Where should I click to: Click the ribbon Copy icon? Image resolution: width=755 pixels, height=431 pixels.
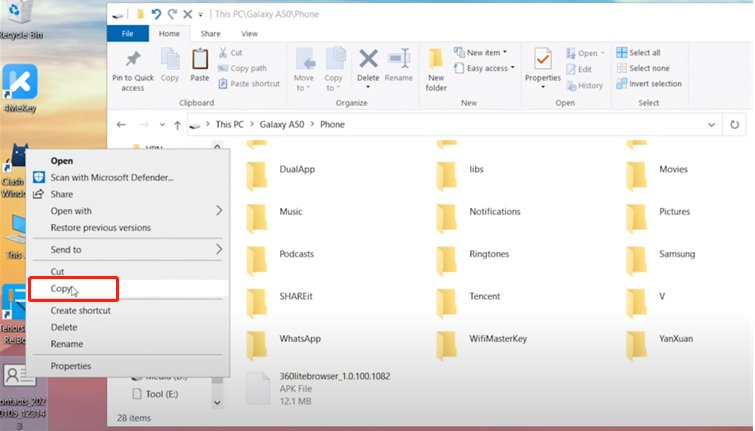click(x=170, y=60)
